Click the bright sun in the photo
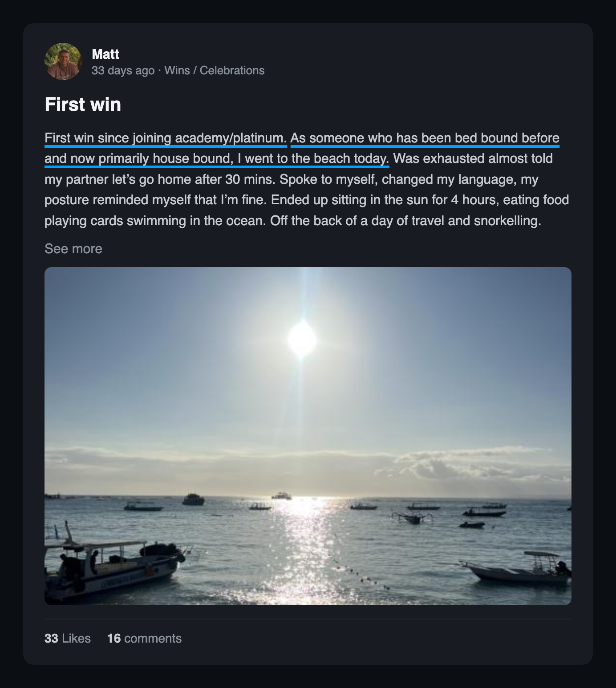The width and height of the screenshot is (616, 688). [302, 340]
